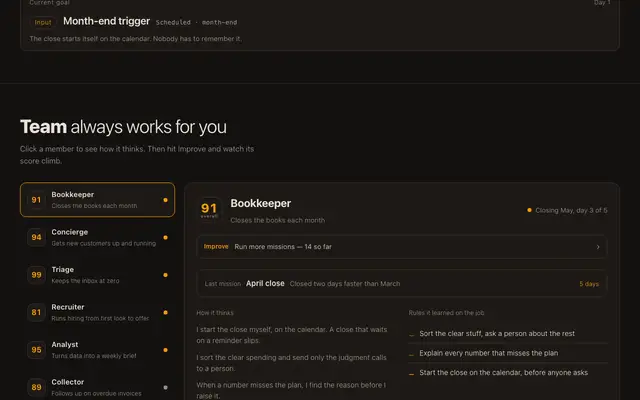Click the 91 score badge in Bookkeeper list row
Image resolution: width=640 pixels, height=400 pixels.
[36, 200]
